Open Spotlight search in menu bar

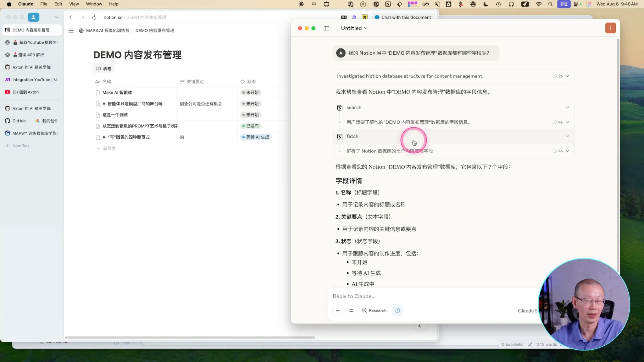pyautogui.click(x=550, y=4)
